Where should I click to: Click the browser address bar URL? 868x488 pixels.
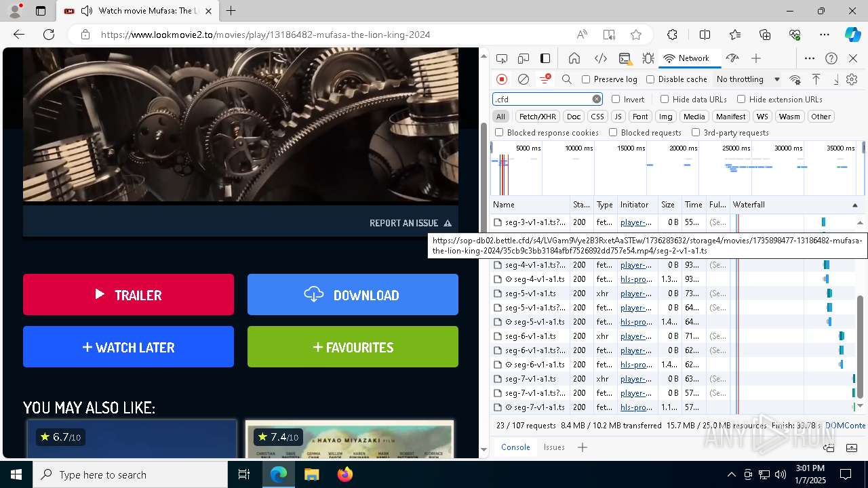coord(266,35)
